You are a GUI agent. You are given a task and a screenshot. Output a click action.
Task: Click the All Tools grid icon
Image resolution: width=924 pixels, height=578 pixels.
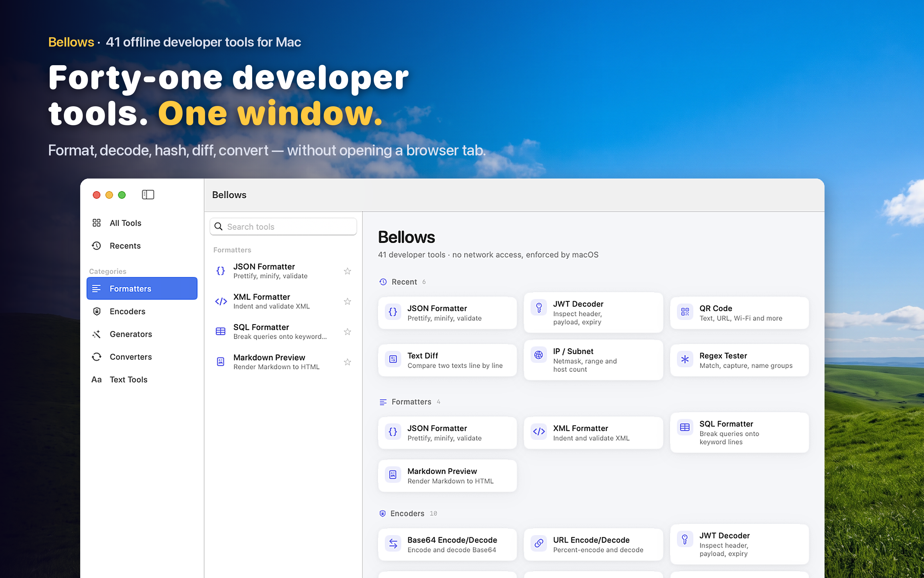click(x=97, y=223)
